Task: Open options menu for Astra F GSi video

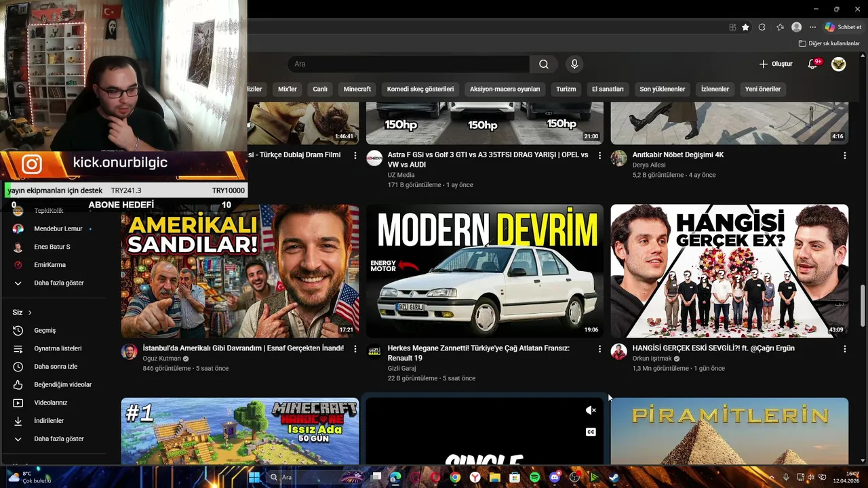Action: 599,155
